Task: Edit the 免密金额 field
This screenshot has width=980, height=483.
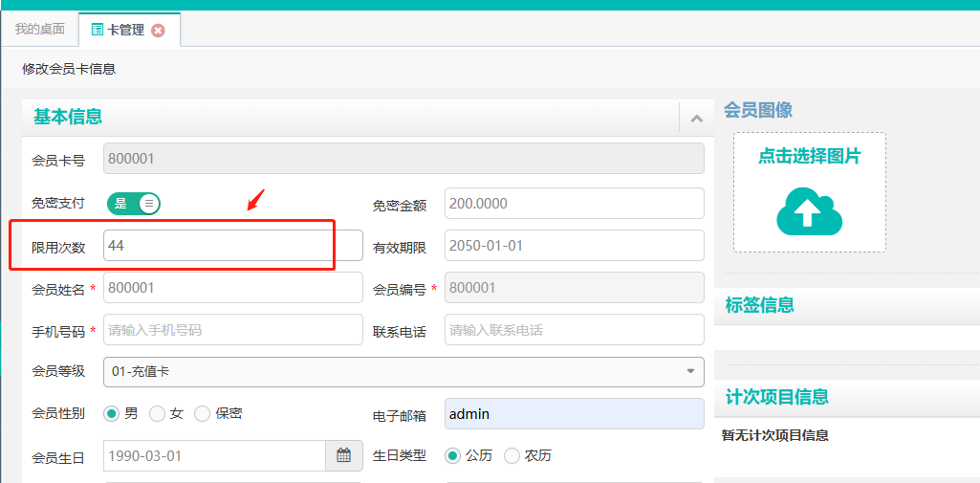Action: 575,203
